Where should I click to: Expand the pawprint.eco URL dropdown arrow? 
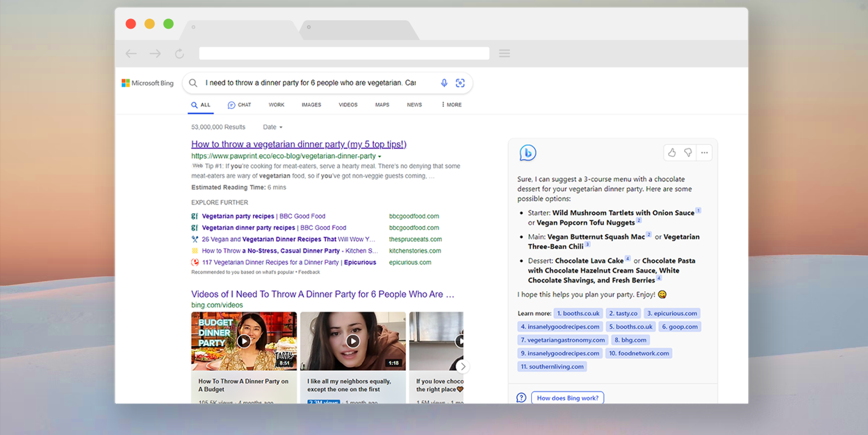379,156
